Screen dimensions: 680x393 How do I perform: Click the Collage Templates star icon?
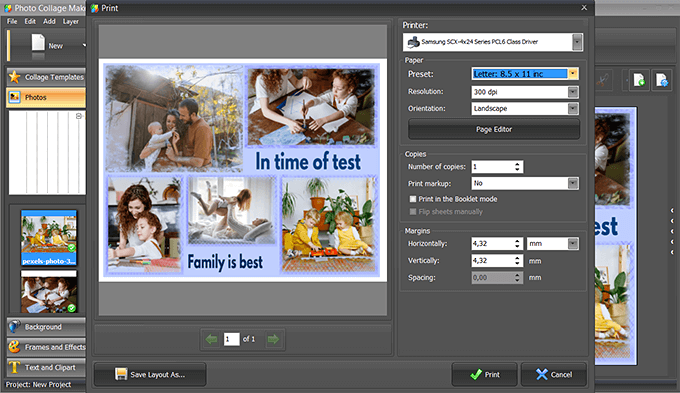tap(14, 77)
